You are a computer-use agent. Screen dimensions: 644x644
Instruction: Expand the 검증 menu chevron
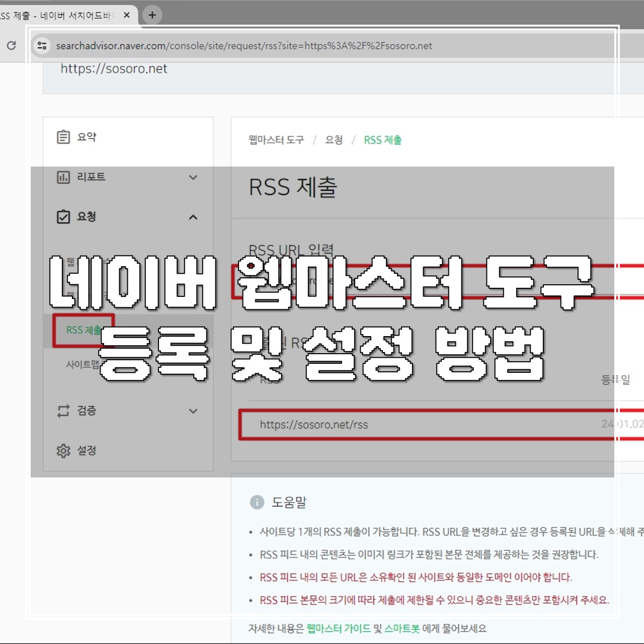click(x=193, y=411)
